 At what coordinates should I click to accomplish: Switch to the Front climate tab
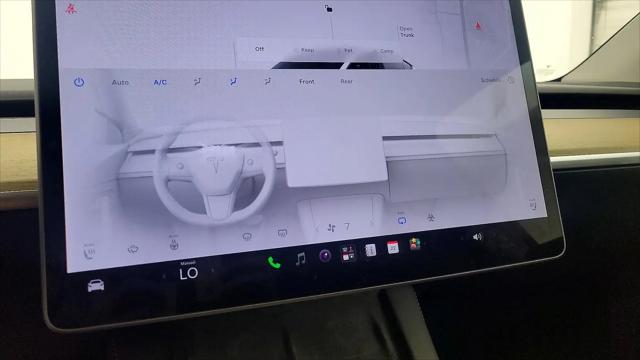(x=307, y=82)
